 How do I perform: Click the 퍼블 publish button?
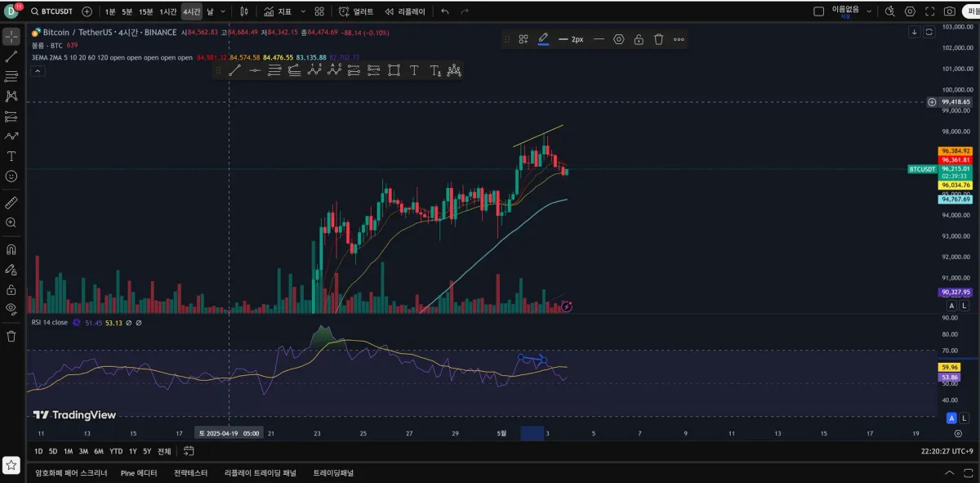point(972,11)
